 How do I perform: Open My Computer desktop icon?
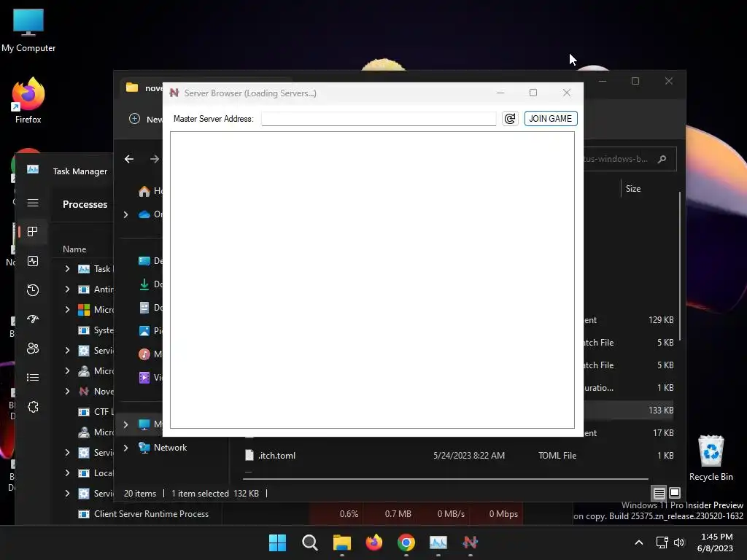tap(28, 31)
